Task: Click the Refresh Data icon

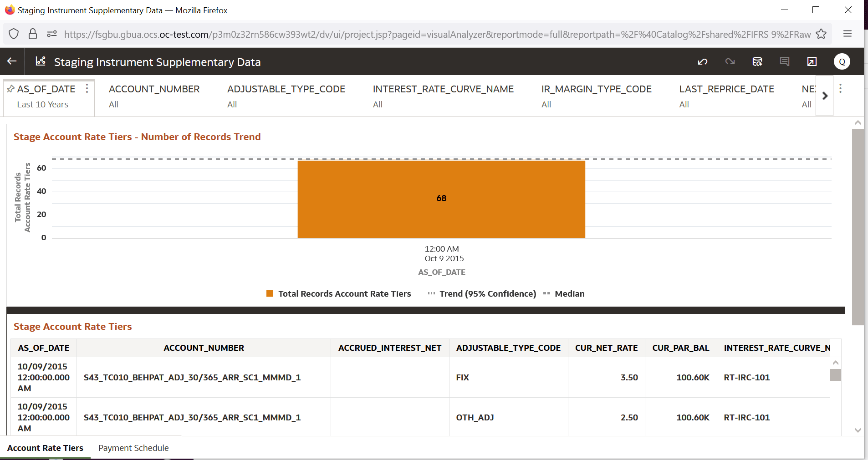Action: [x=757, y=61]
